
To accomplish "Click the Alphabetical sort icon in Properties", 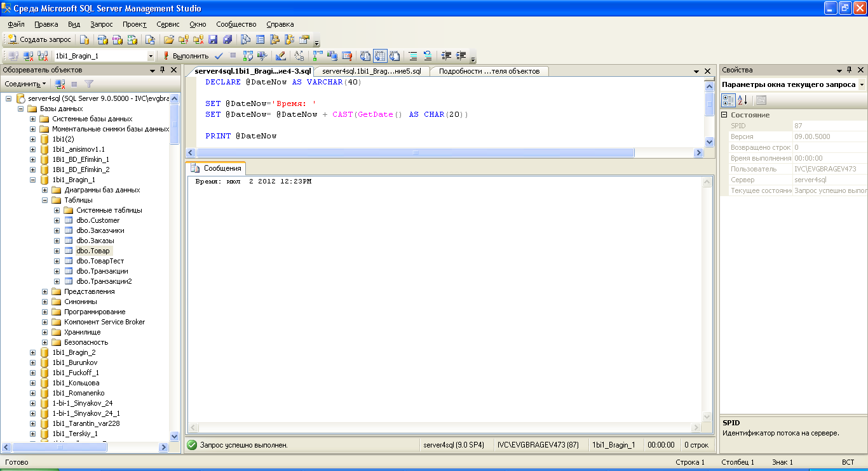I will 743,100.
